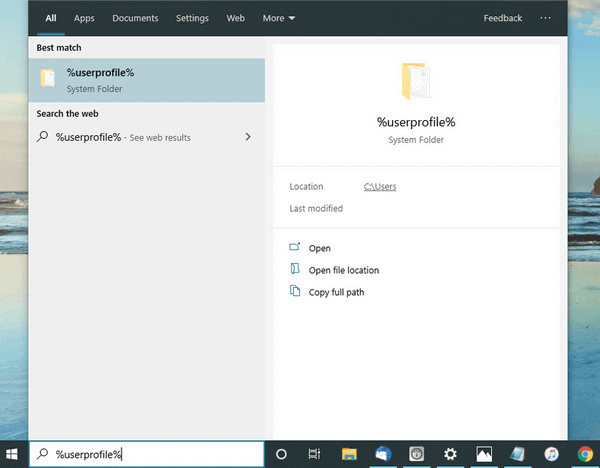Click the Best match heading

(x=59, y=48)
